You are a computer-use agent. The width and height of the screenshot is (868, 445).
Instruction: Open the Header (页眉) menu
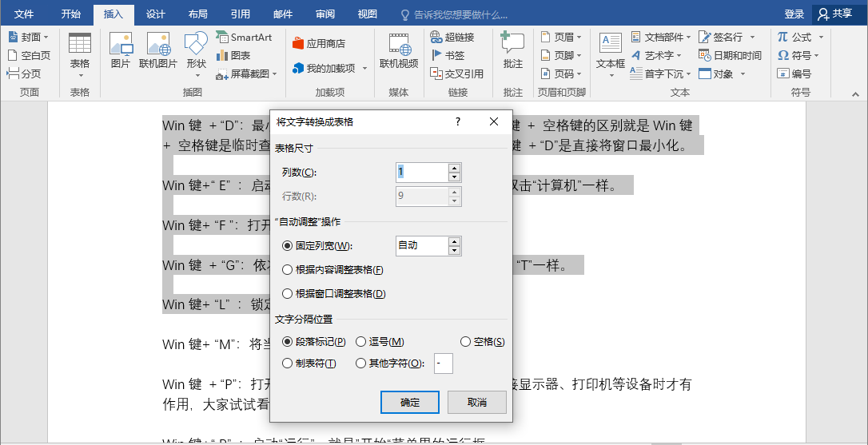[561, 37]
